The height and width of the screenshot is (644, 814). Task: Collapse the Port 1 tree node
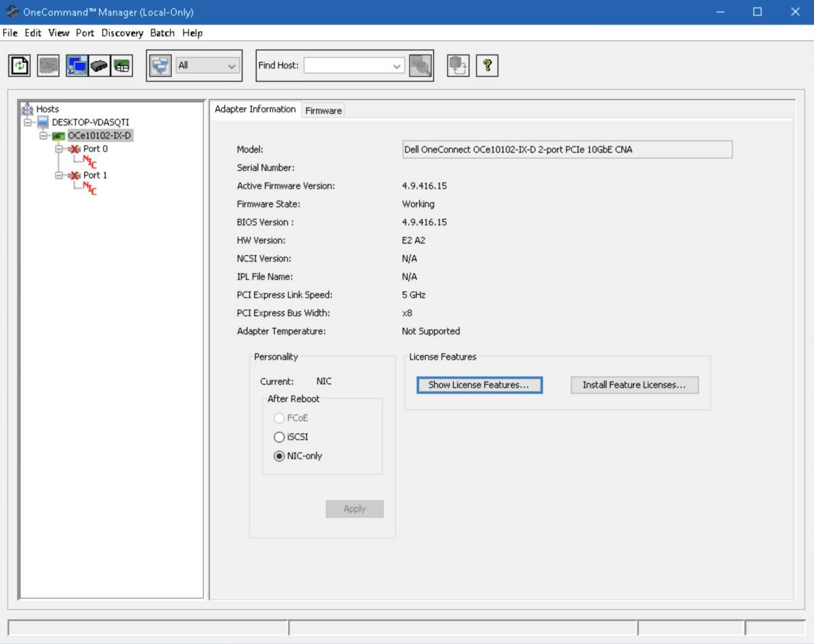[x=60, y=175]
